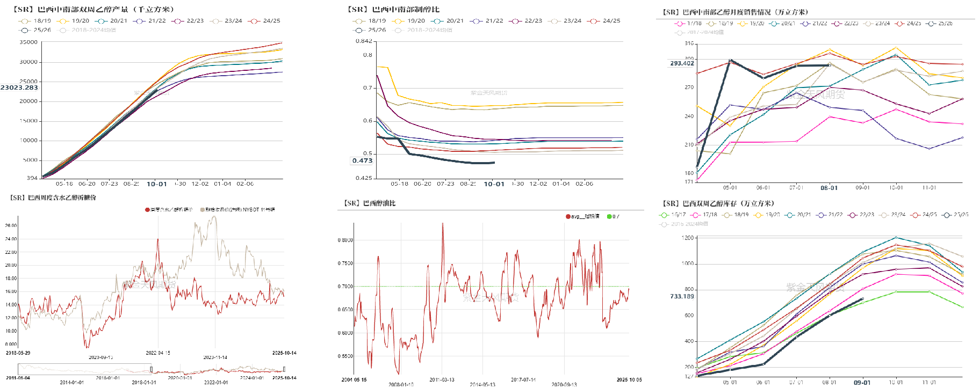Click the 09-01 axis label in inventory chart
The image size is (980, 388).
coord(862,383)
